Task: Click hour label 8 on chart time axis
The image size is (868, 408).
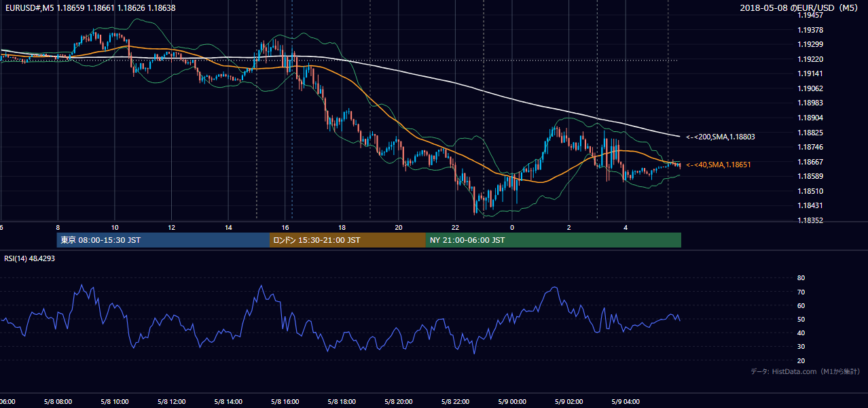Action: pyautogui.click(x=58, y=227)
